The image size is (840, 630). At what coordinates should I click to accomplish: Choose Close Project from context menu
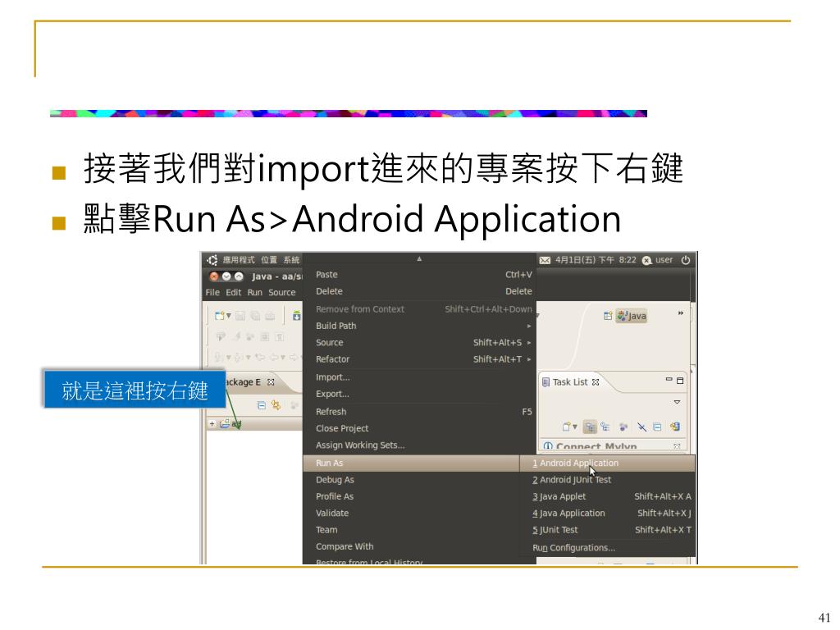click(x=419, y=428)
